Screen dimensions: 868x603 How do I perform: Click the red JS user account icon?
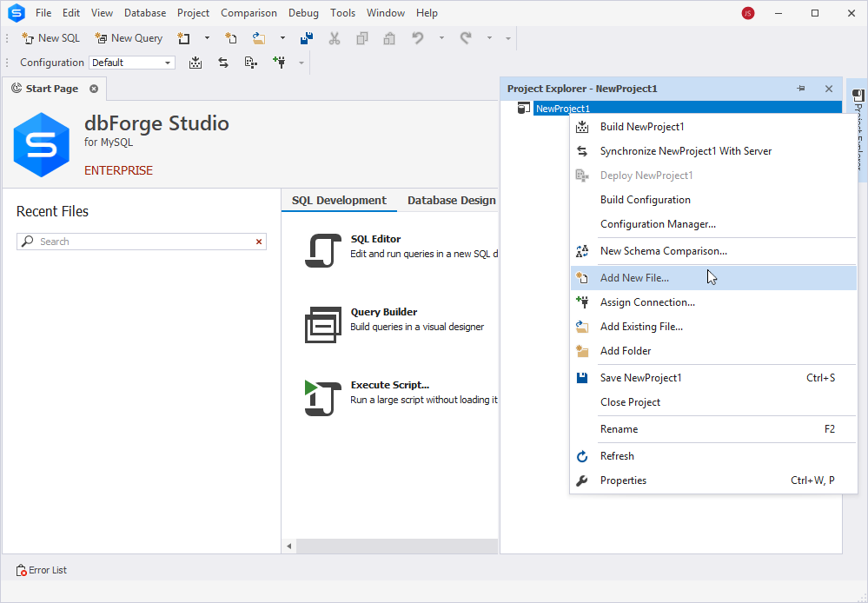pos(748,13)
